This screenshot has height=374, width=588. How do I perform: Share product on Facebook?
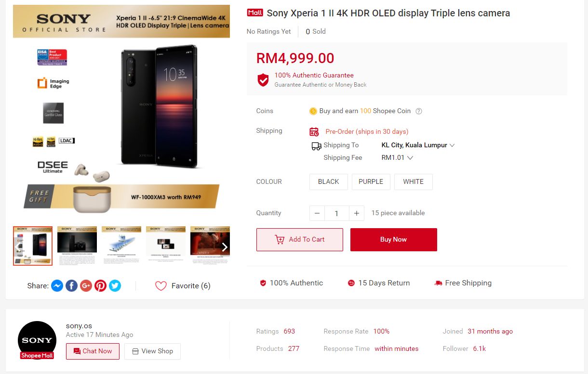pos(71,286)
